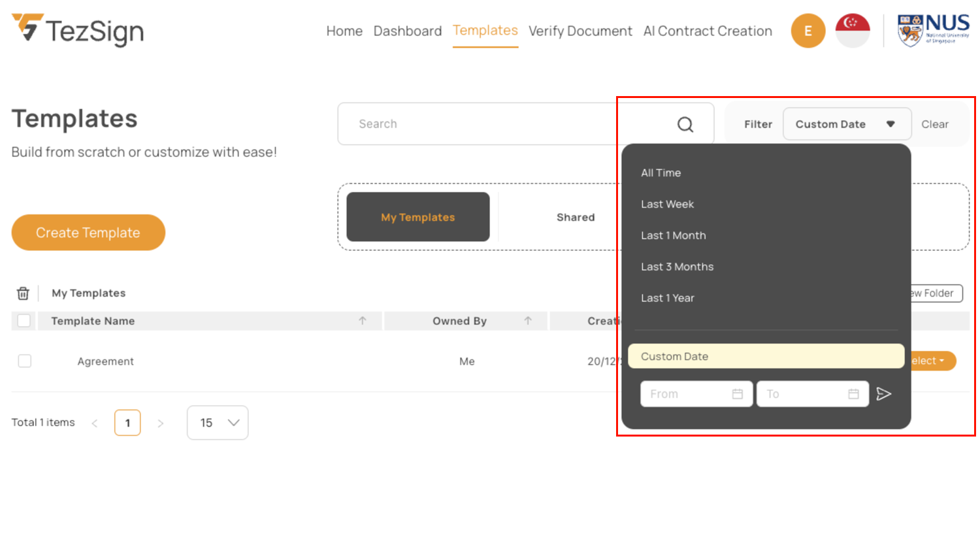Go to next page arrow
The width and height of the screenshot is (980, 547).
pos(161,423)
